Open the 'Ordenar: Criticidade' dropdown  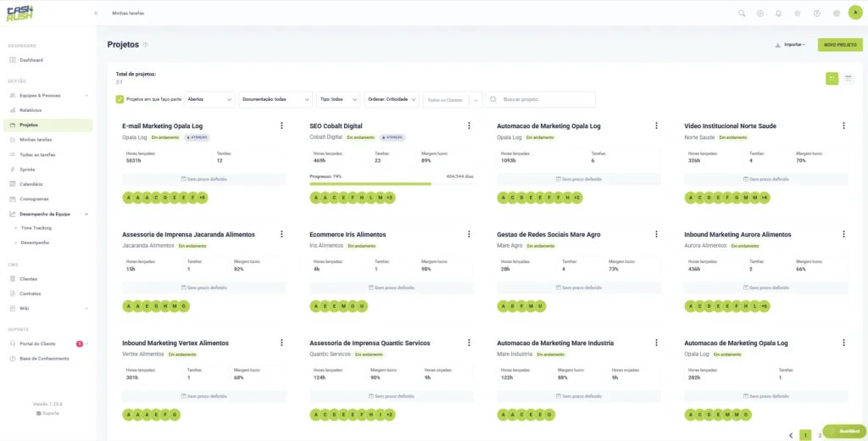pyautogui.click(x=392, y=99)
